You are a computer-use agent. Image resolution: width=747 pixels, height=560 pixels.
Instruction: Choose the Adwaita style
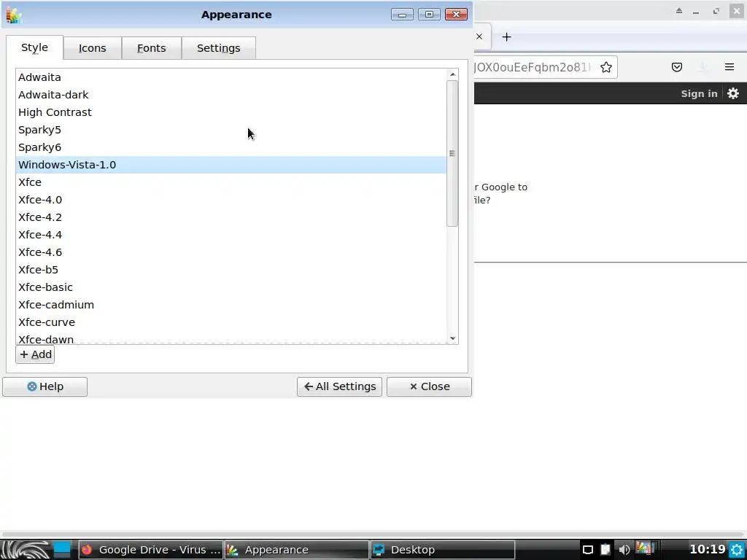pos(231,77)
